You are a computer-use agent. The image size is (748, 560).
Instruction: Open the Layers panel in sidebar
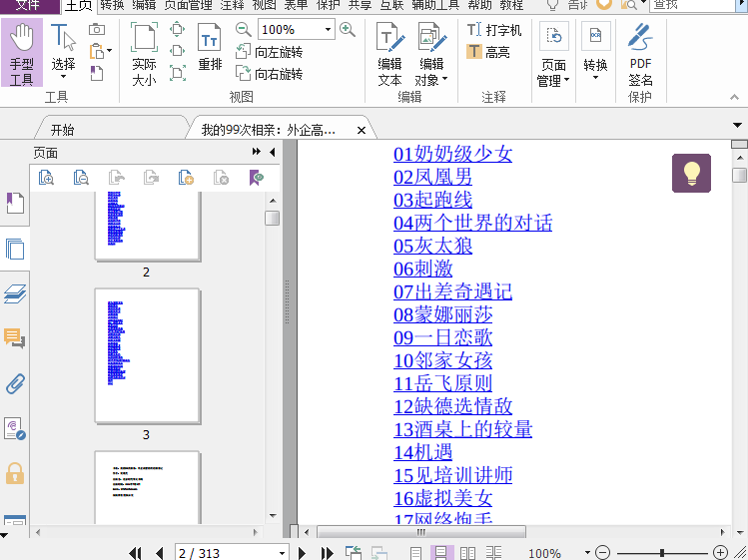[x=15, y=293]
